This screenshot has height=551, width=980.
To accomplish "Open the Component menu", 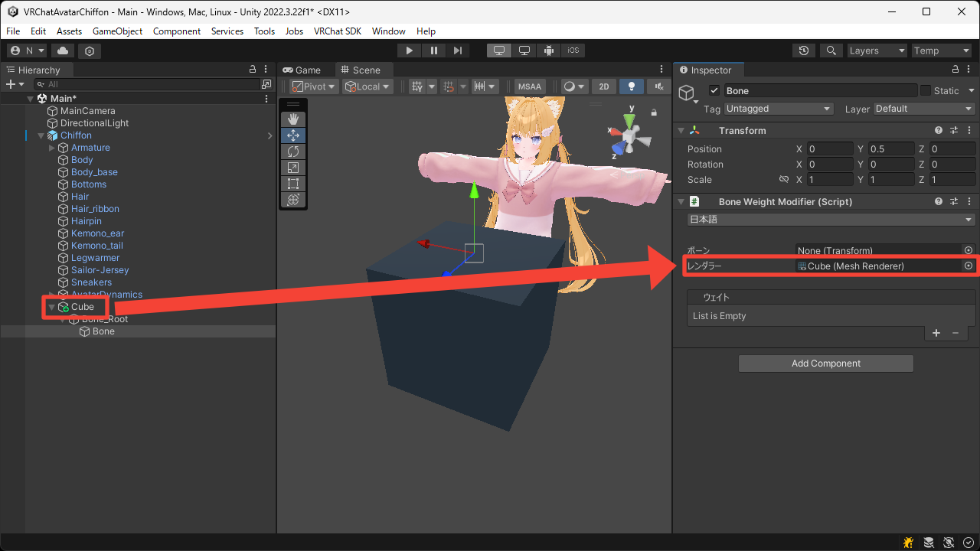I will [177, 31].
